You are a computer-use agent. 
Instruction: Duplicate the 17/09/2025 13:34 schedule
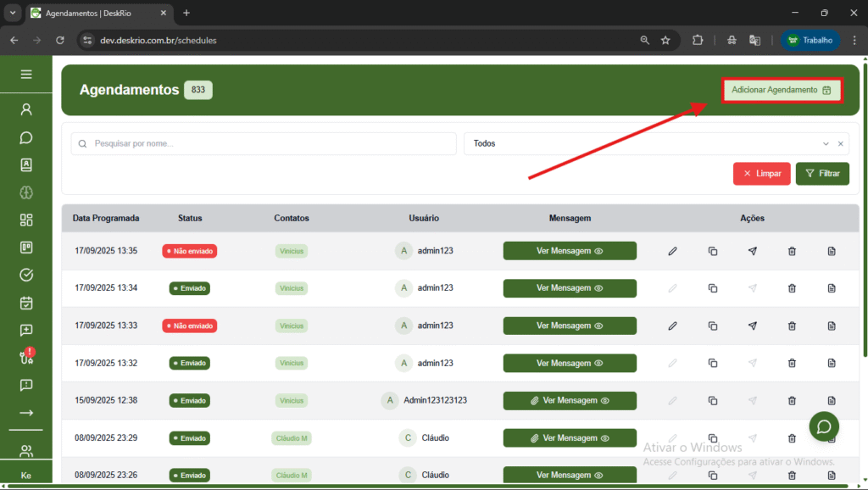pyautogui.click(x=712, y=288)
